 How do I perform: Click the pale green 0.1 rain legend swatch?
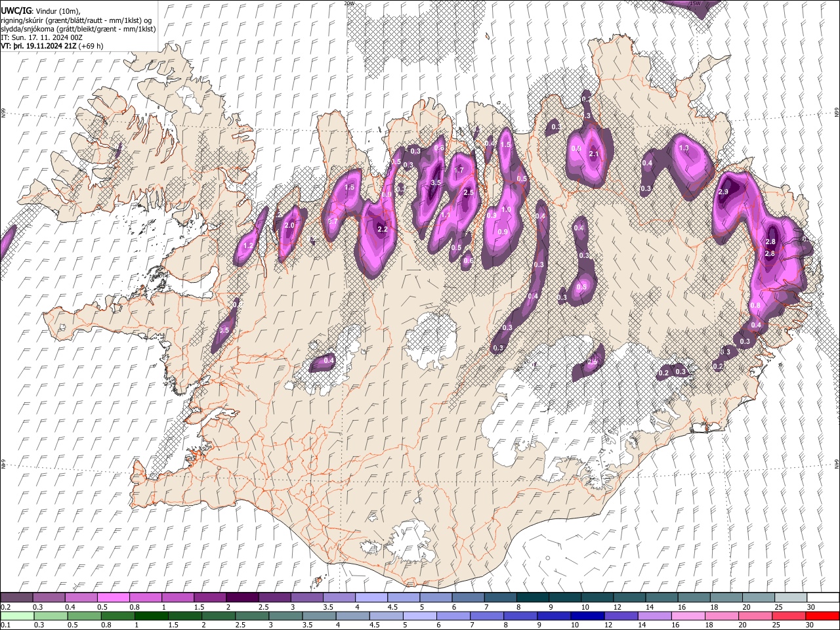(x=17, y=616)
